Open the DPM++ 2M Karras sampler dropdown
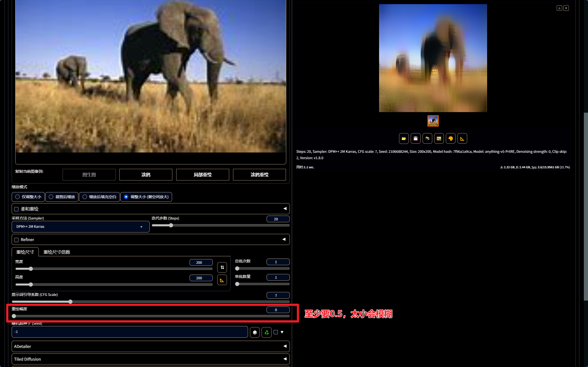Image resolution: width=588 pixels, height=367 pixels. [x=80, y=227]
